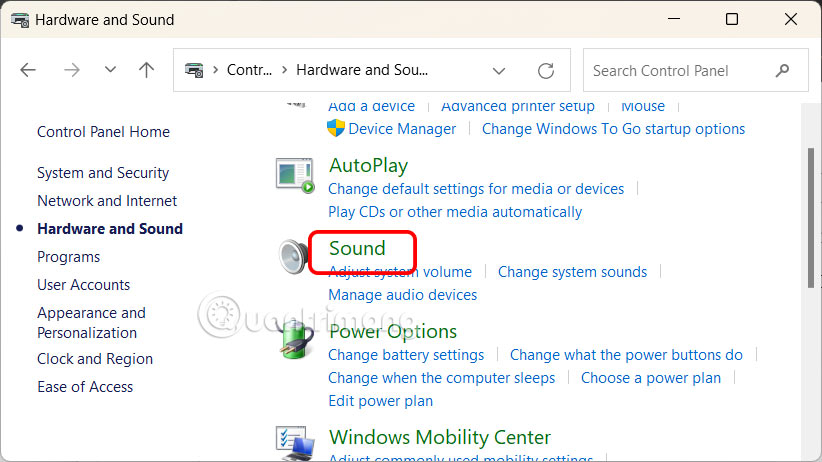This screenshot has width=822, height=462.
Task: Refresh the Control Panel view
Action: tap(546, 71)
